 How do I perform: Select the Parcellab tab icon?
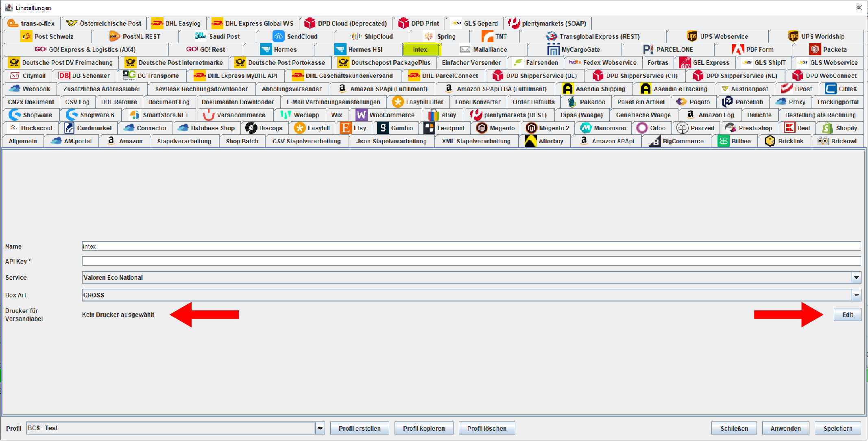click(727, 102)
